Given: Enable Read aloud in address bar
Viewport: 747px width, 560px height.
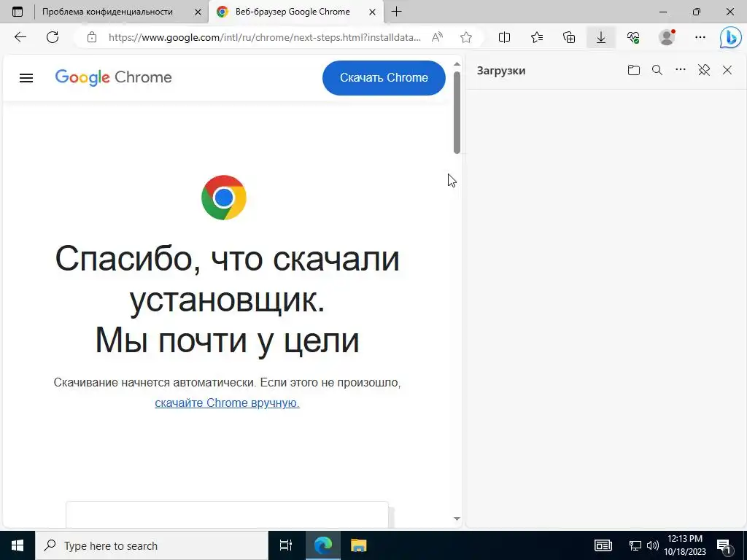Looking at the screenshot, I should point(437,37).
